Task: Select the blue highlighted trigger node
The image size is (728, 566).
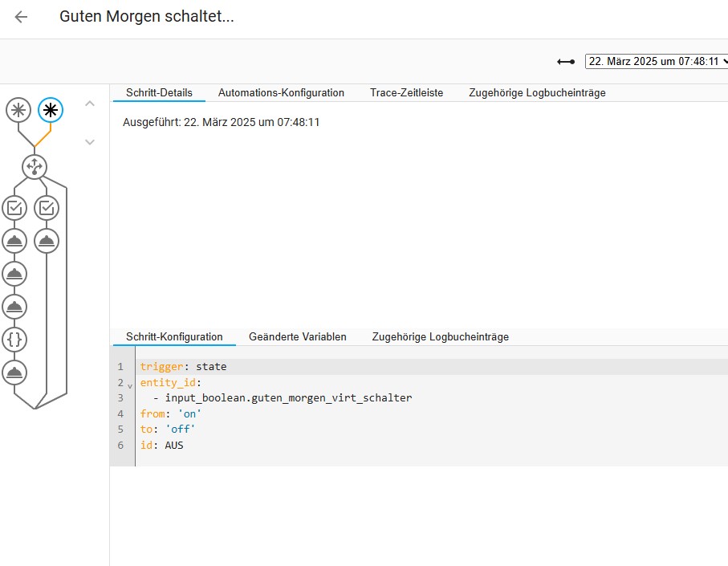Action: [x=51, y=110]
